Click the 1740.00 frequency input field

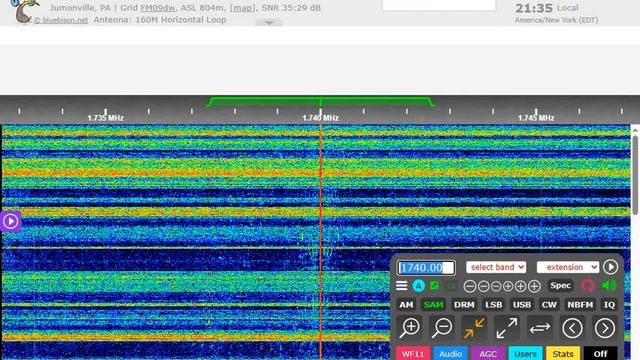pos(426,267)
